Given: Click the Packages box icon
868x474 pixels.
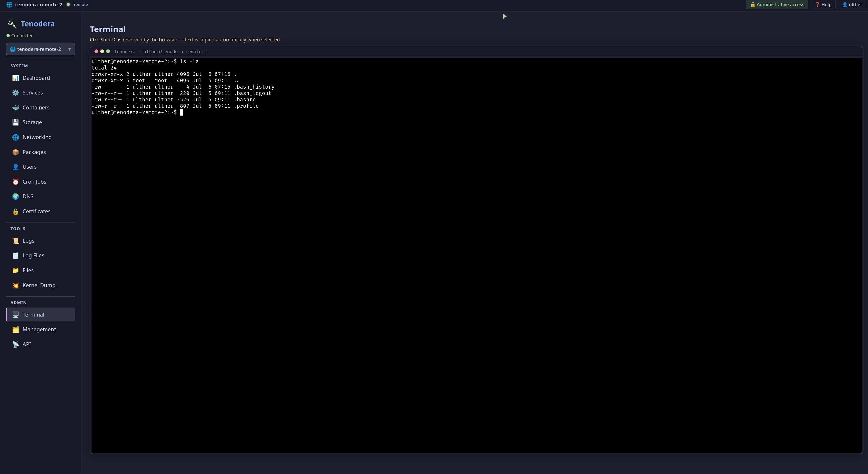Looking at the screenshot, I should coord(15,152).
